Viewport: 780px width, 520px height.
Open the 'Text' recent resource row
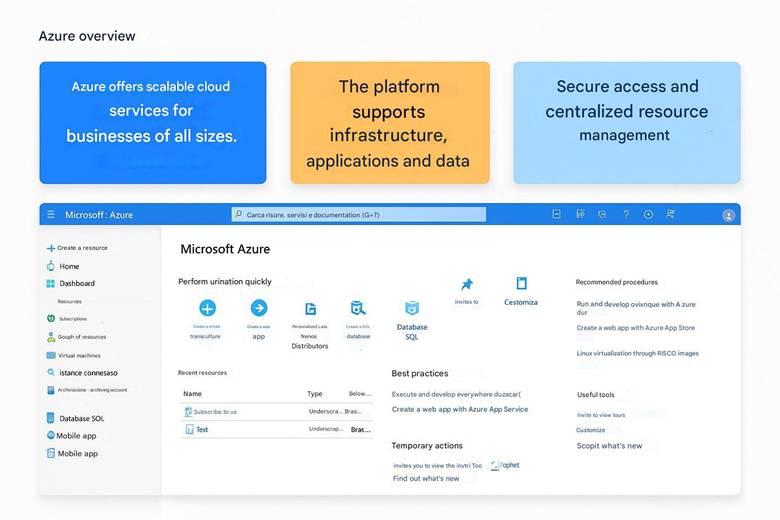coord(202,429)
